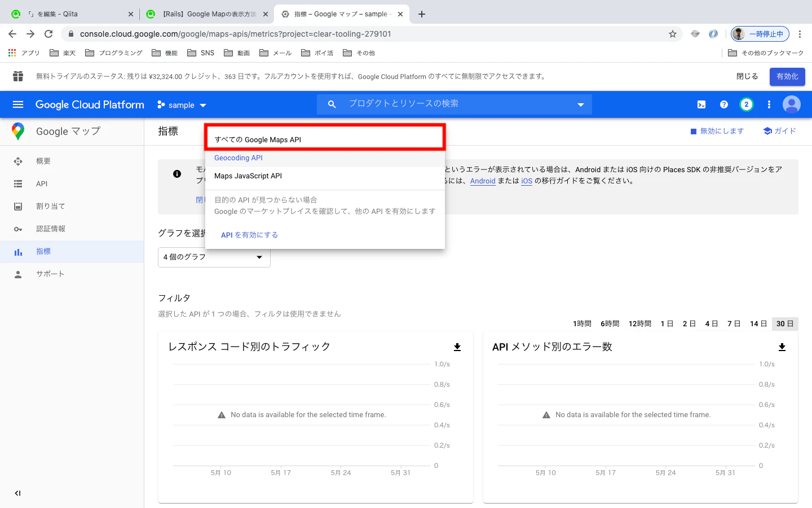812x508 pixels.
Task: Download the API メソッド別のエラー数 chart
Action: tap(782, 347)
